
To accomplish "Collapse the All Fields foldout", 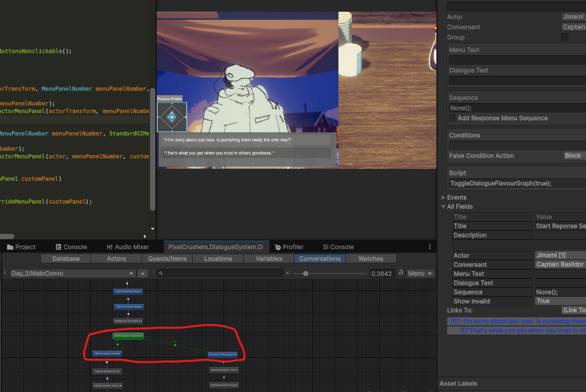I will 443,206.
